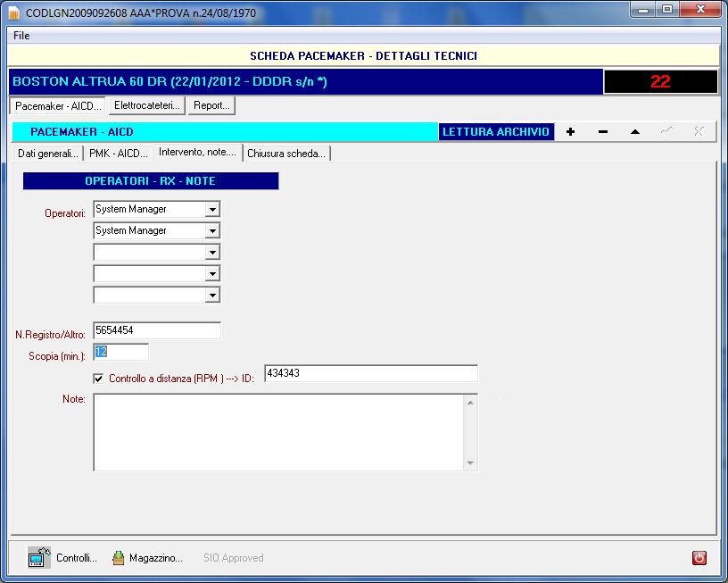This screenshot has height=583, width=728.
Task: Click the Magazzino... button label
Action: 156,558
